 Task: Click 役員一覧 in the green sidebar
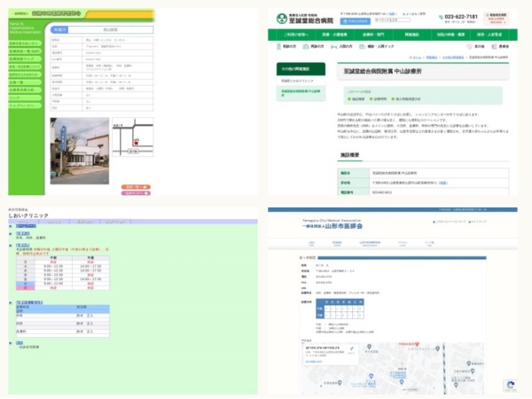25,82
